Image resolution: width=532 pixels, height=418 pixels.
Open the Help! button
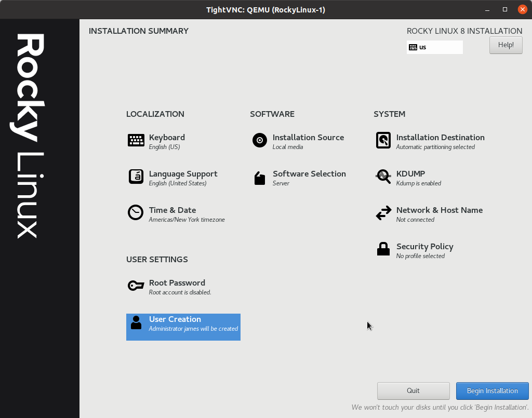coord(506,45)
